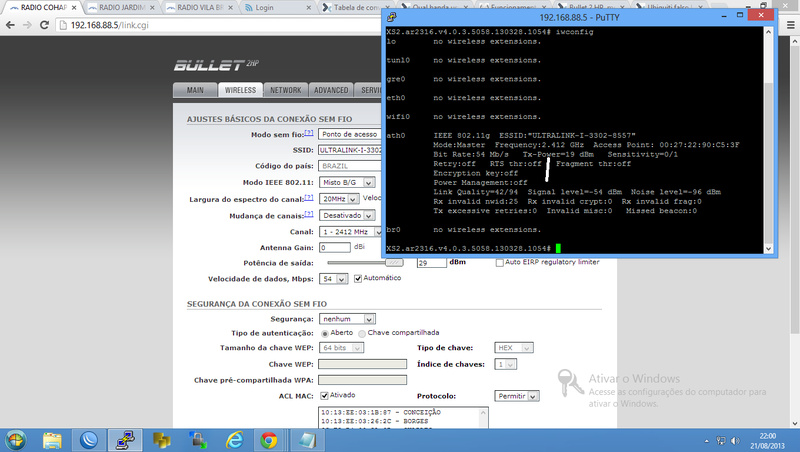Click the SSID input field

[x=350, y=150]
